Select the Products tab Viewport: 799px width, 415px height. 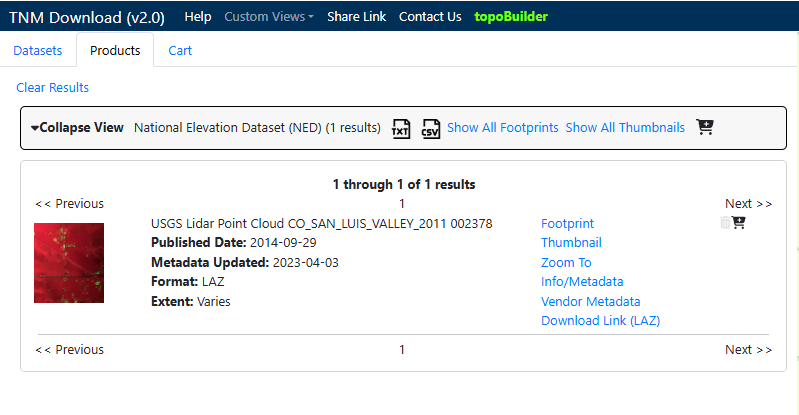[x=115, y=51]
